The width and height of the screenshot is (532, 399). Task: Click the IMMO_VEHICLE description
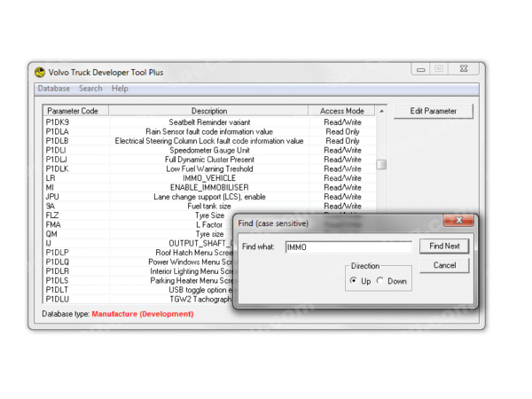coord(209,178)
